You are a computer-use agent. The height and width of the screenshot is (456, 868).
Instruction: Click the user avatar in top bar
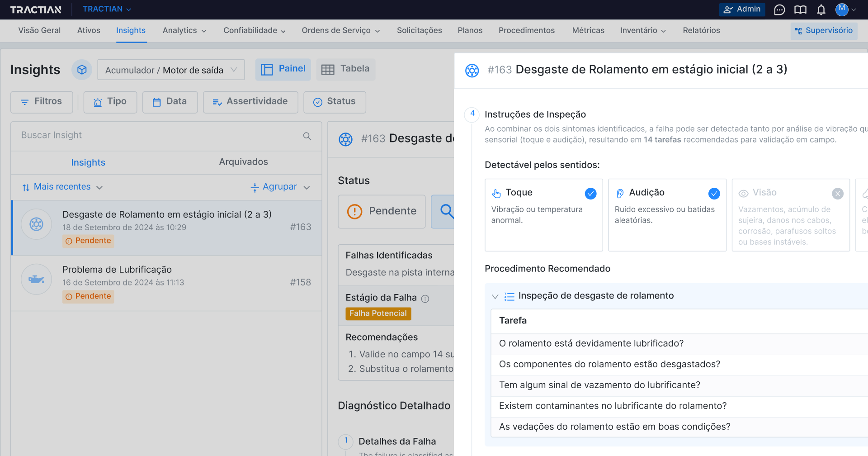point(841,9)
